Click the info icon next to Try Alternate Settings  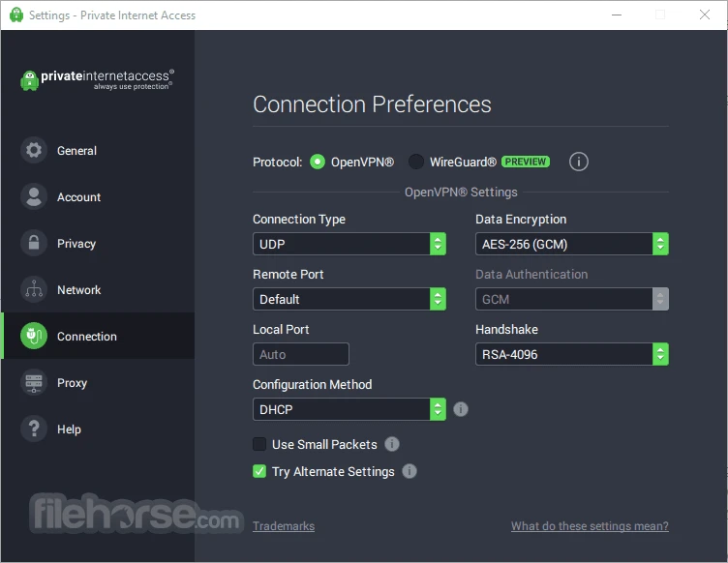point(409,471)
